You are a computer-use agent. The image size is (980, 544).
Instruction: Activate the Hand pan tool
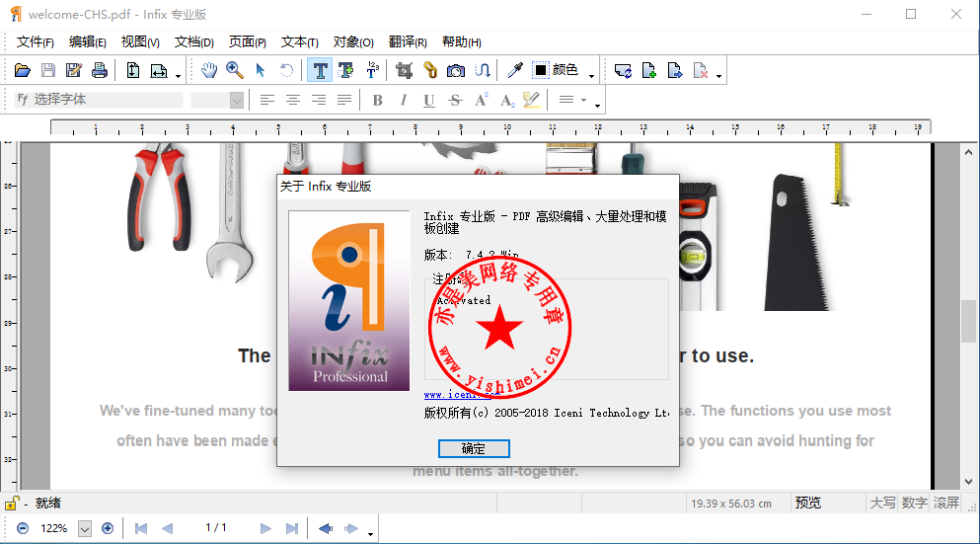[209, 70]
